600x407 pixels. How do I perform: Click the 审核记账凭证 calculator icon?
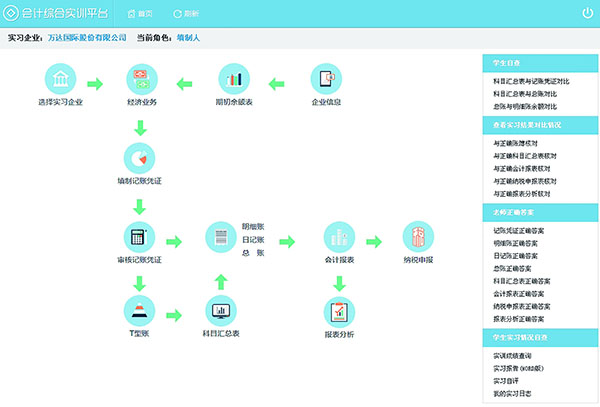tap(139, 237)
